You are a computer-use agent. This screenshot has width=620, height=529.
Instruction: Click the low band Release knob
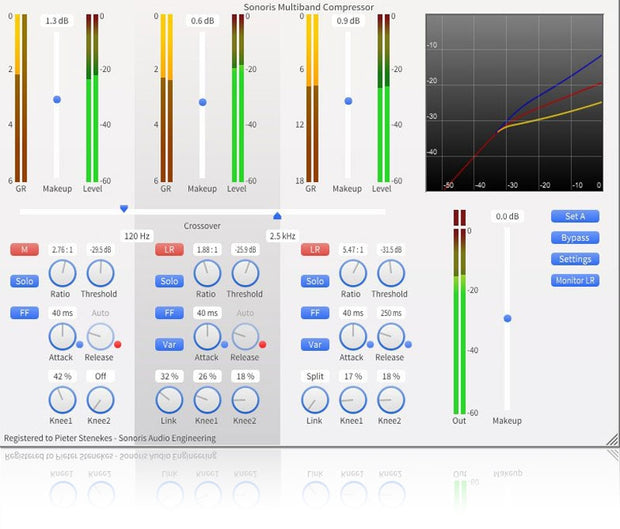coord(100,336)
